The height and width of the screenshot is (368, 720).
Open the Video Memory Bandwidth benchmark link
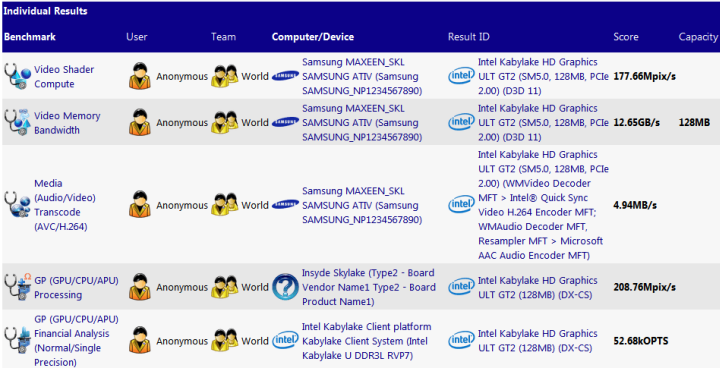tap(67, 123)
